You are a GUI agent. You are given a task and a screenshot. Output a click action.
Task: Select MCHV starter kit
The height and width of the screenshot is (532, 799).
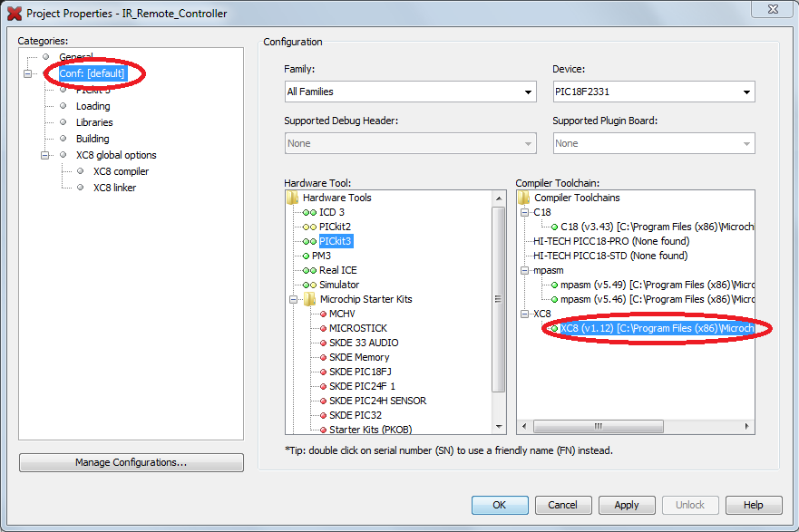pos(342,314)
